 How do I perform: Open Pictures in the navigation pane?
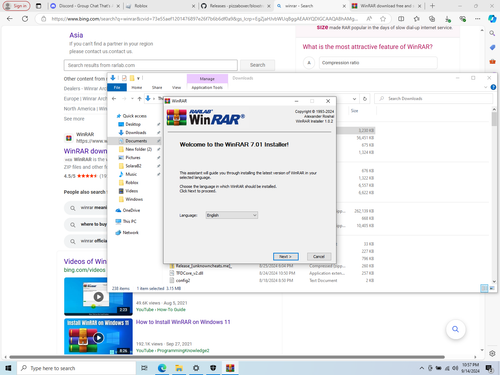point(133,157)
